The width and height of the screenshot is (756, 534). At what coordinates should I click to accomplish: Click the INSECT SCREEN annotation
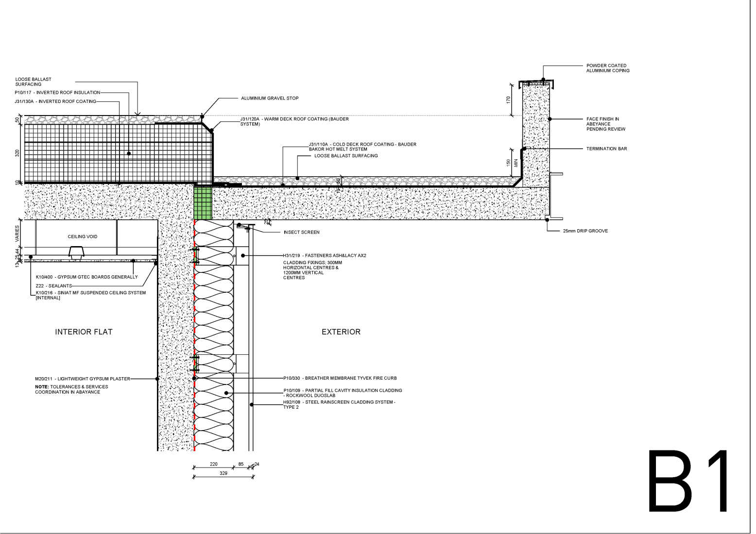[301, 232]
